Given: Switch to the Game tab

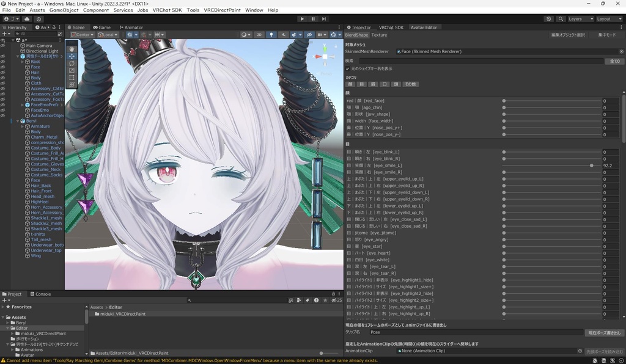Looking at the screenshot, I should pos(102,27).
